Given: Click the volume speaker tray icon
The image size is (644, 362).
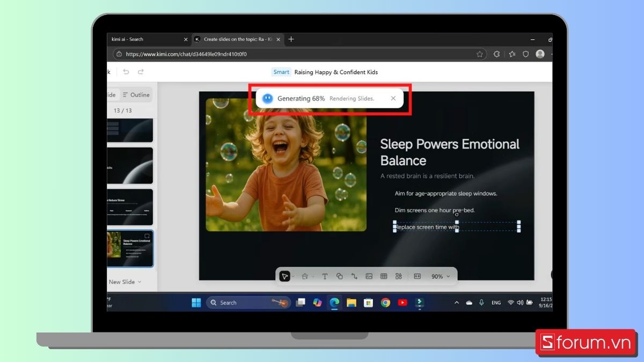Looking at the screenshot, I should [520, 302].
